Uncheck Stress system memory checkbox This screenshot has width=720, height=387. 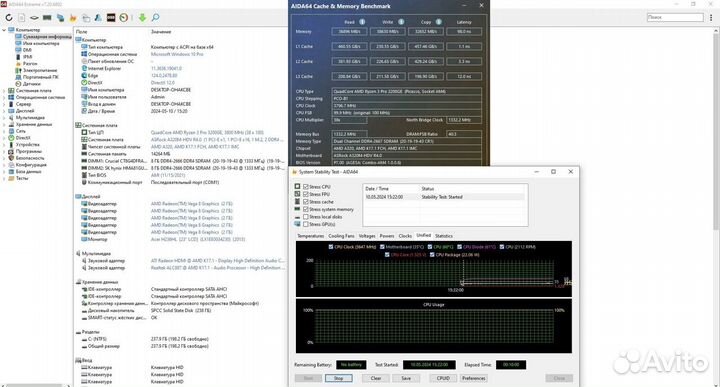point(305,209)
